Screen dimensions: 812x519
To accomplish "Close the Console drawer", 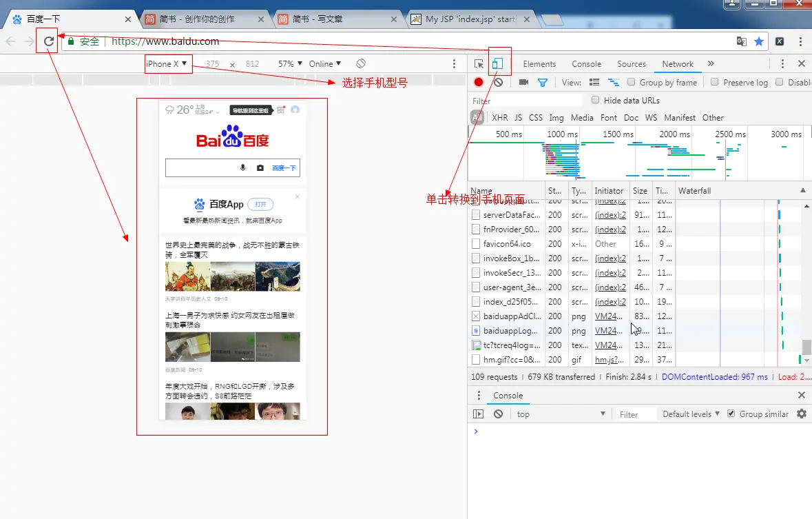I will click(x=802, y=395).
